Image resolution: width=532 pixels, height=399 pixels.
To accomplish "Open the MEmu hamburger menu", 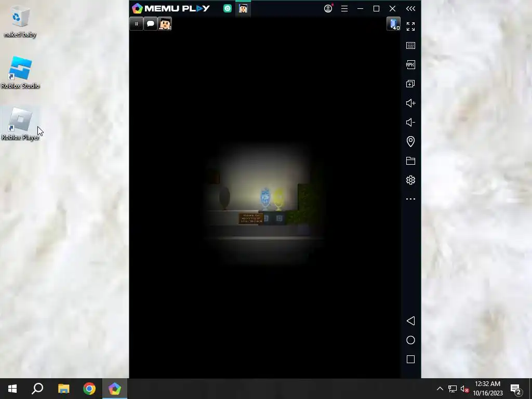I will click(x=344, y=8).
